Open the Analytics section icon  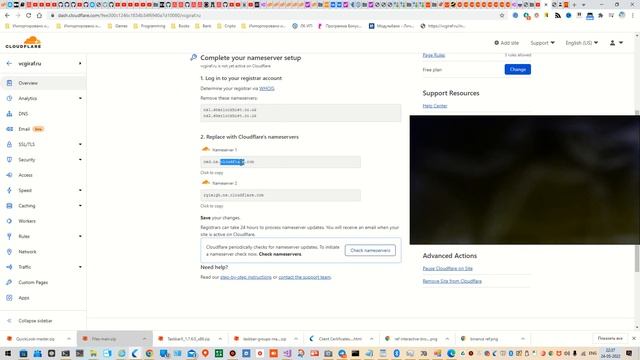tap(9, 98)
